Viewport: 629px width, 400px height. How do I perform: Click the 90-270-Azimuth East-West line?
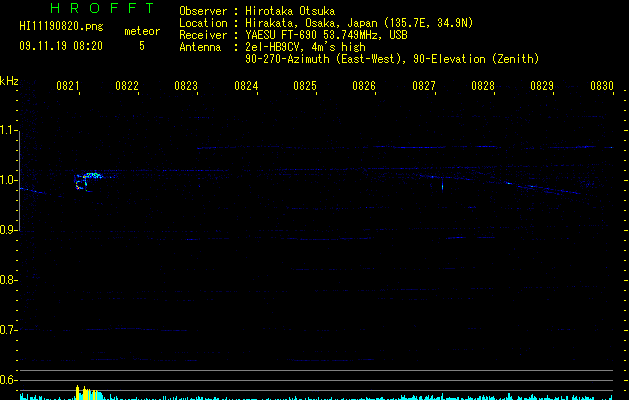coord(392,59)
